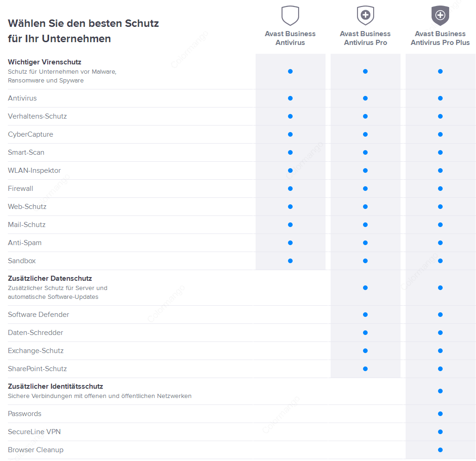The image size is (476, 461).
Task: Select the Avast Business Antivirus column title
Action: tap(290, 38)
